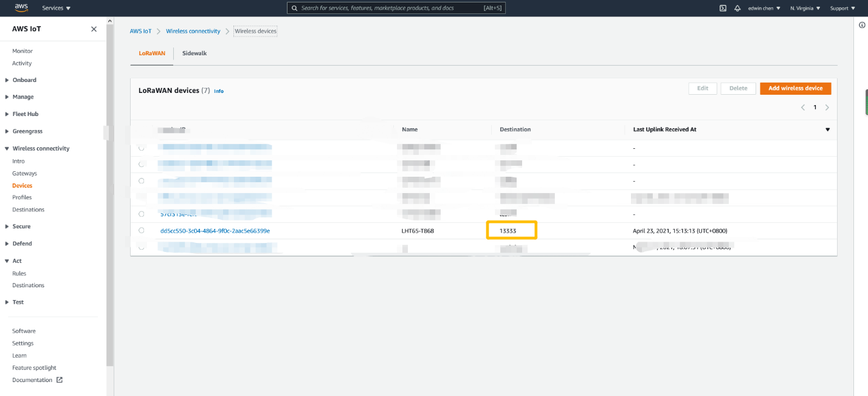The image size is (868, 396).
Task: Open Monitor in the sidebar
Action: coord(22,51)
